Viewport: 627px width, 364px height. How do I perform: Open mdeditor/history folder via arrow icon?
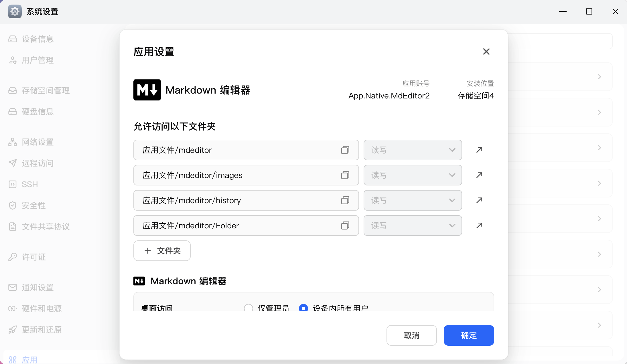479,200
